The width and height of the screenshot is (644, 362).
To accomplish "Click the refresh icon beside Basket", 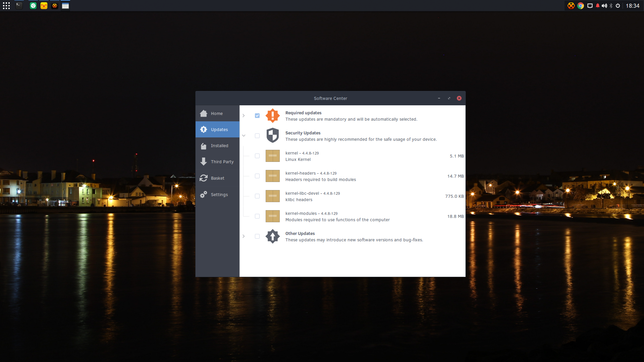I will [204, 178].
